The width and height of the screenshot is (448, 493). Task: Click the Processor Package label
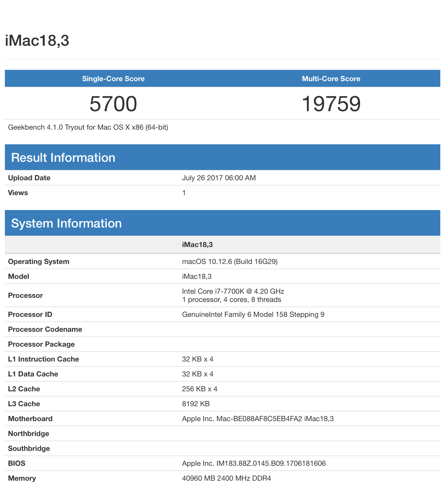coord(41,344)
